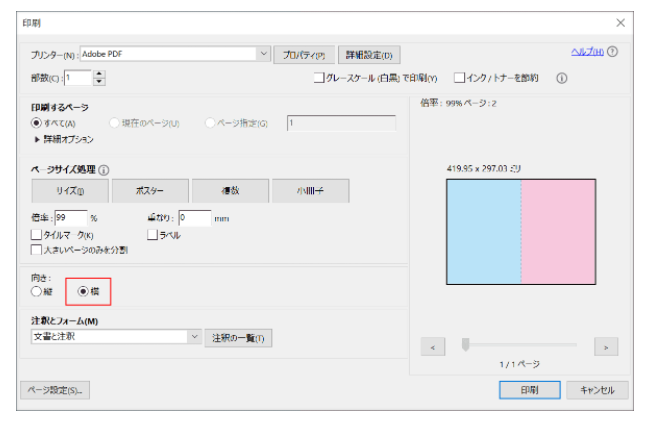647x422 pixels.
Task: Click the help question mark icon
Action: click(x=612, y=52)
